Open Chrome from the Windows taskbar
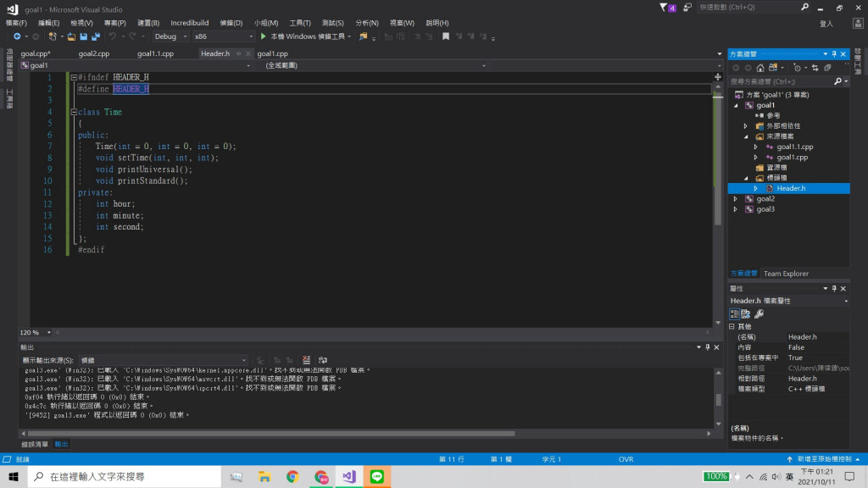The width and height of the screenshot is (868, 488). [x=292, y=476]
